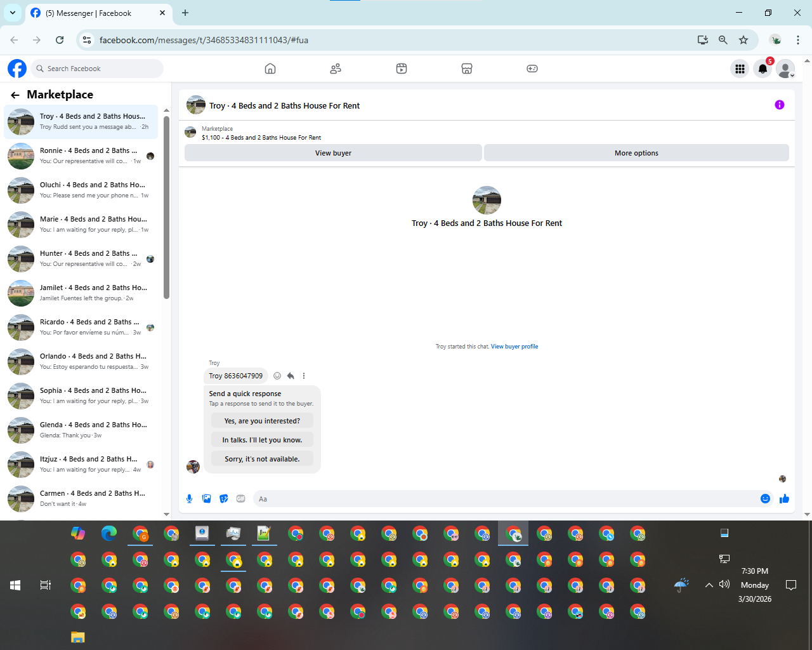Open the Hunter conversation
Viewport: 812px width, 650px height.
pos(81,259)
